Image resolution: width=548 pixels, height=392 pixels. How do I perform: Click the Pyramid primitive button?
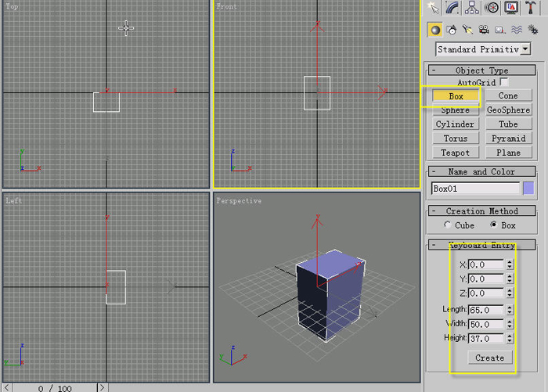point(509,138)
